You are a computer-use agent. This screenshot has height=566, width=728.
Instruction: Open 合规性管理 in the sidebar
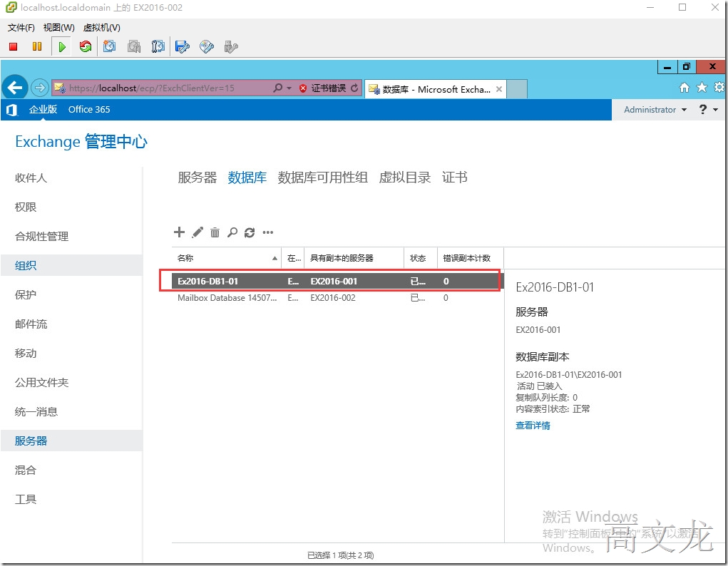point(42,237)
